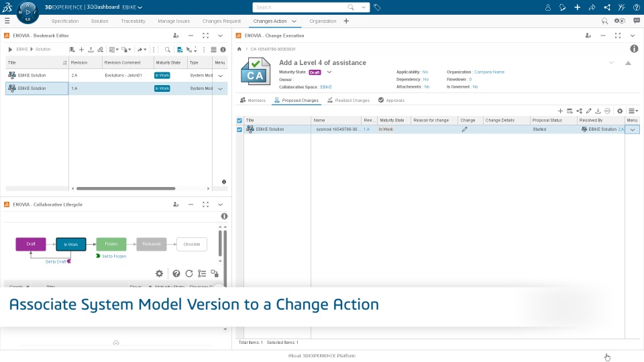Click the refresh icon in Collaborative Lifecycle
The width and height of the screenshot is (644, 362).
189,274
